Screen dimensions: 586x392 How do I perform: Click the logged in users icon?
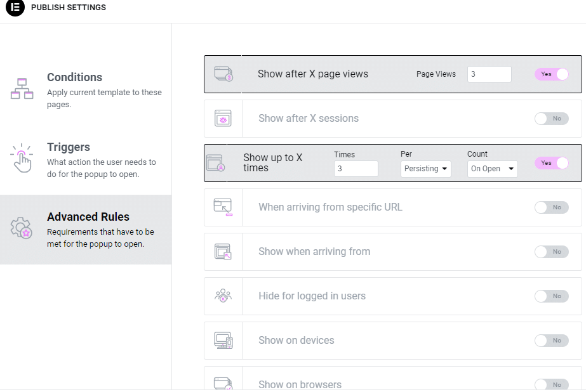(x=223, y=296)
